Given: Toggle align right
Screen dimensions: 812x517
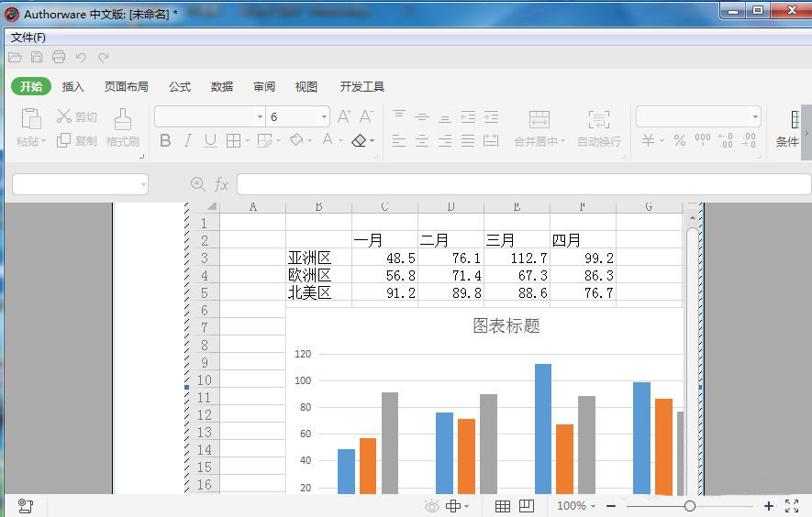Looking at the screenshot, I should tap(445, 141).
